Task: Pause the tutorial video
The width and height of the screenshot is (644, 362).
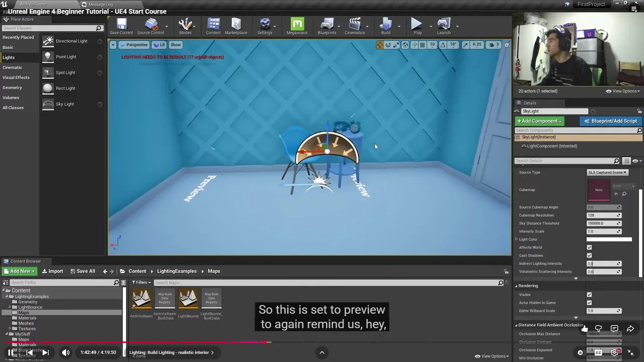Action: [x=11, y=352]
